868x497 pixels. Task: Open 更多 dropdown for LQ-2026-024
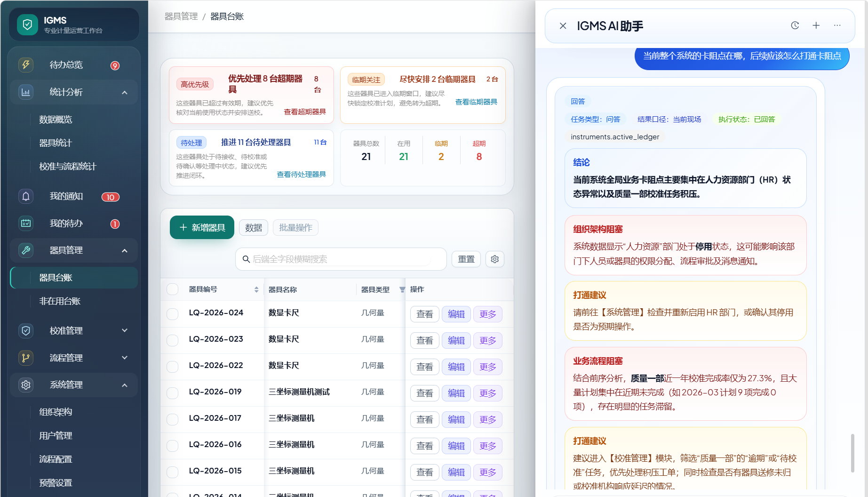(488, 314)
